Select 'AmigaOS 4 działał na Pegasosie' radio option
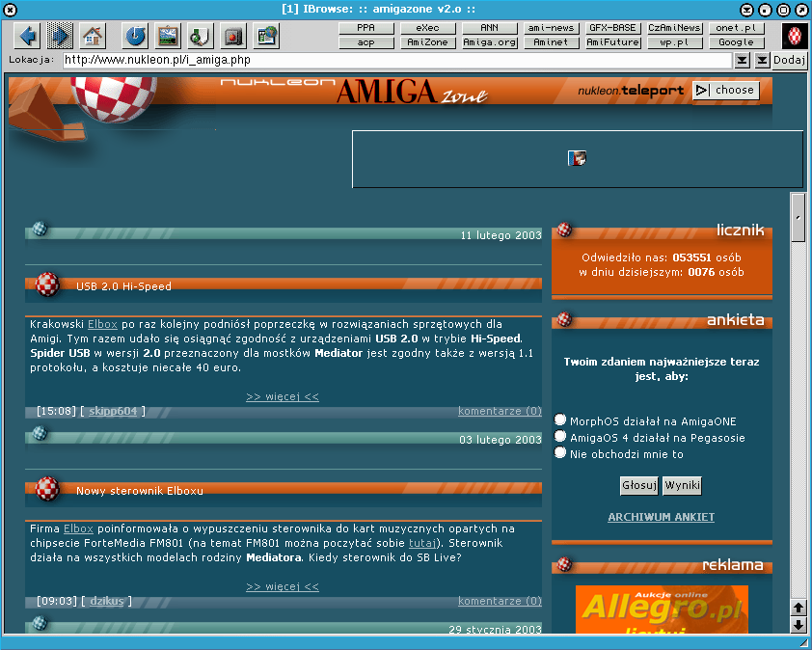 click(x=559, y=436)
